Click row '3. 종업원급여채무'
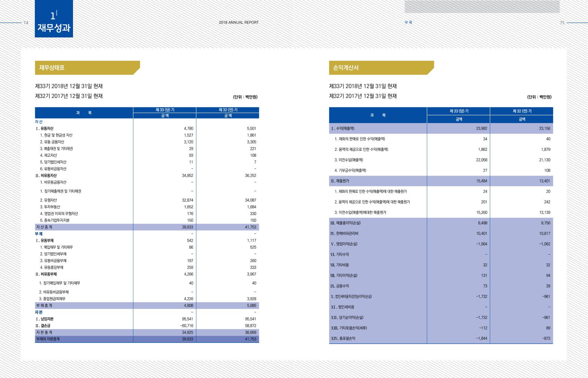 (147, 299)
